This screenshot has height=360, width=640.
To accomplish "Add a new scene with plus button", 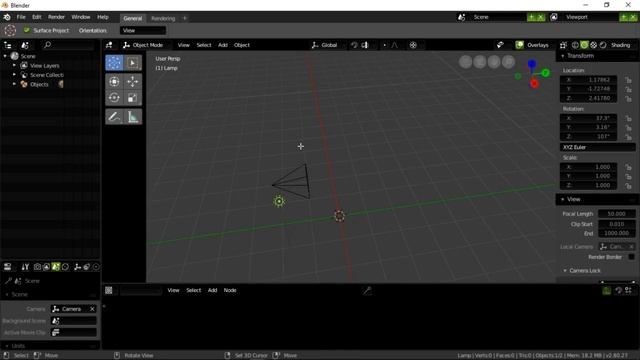I will tap(531, 17).
